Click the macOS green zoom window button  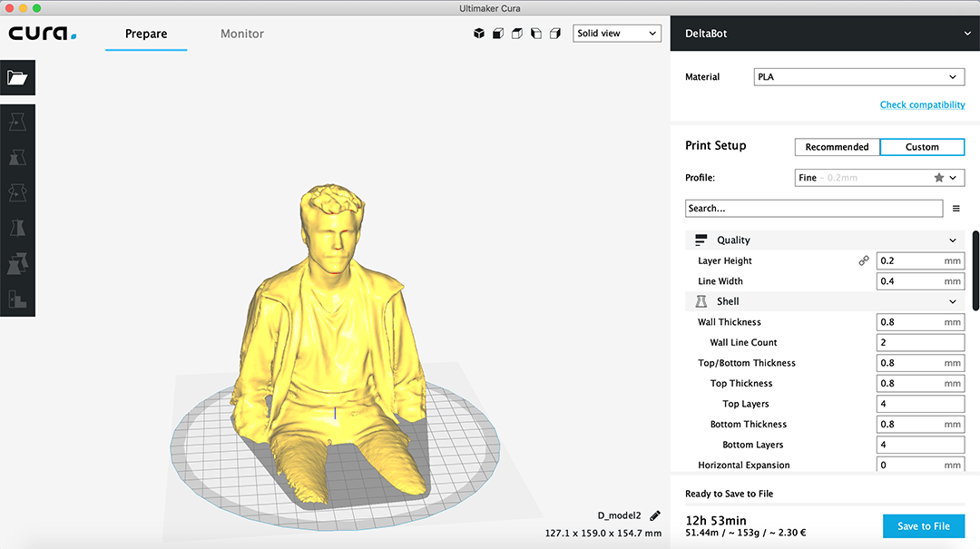pyautogui.click(x=37, y=8)
